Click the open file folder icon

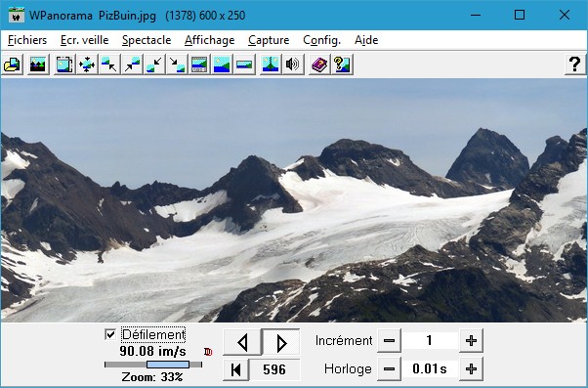tap(13, 65)
